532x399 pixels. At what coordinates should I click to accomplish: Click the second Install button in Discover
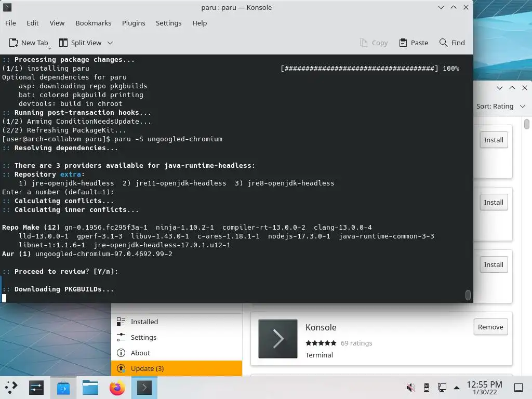(x=494, y=202)
